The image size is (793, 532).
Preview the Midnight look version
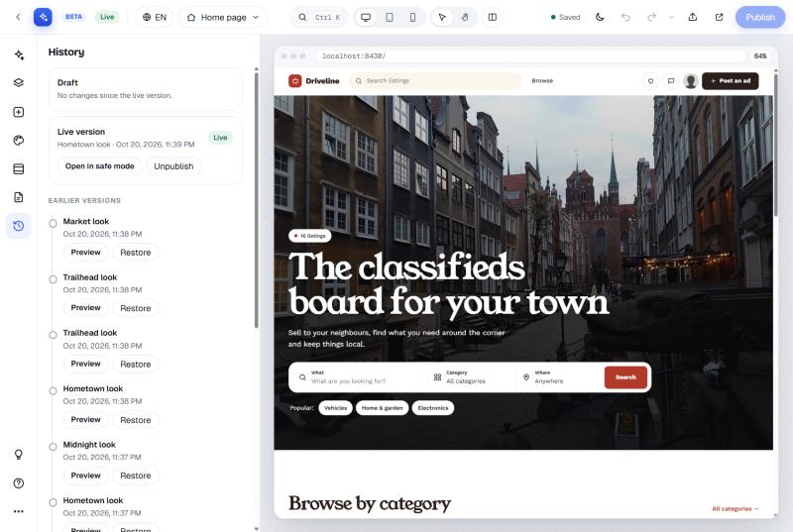(x=85, y=476)
